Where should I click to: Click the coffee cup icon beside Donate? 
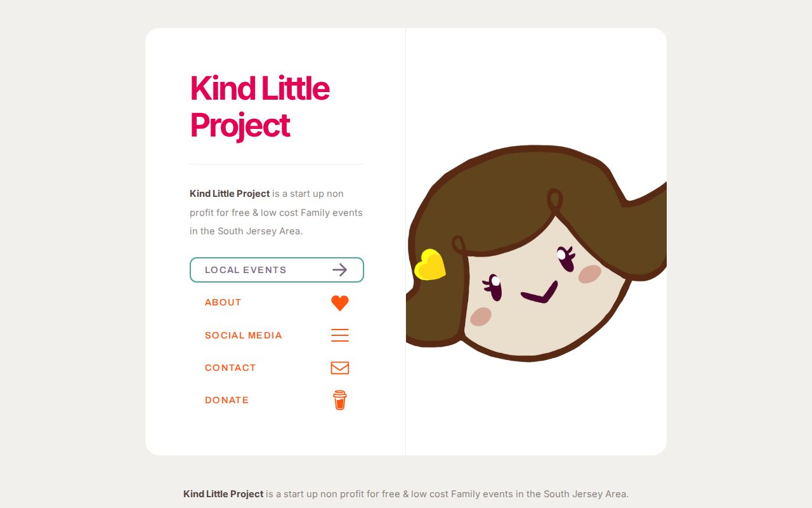tap(340, 400)
